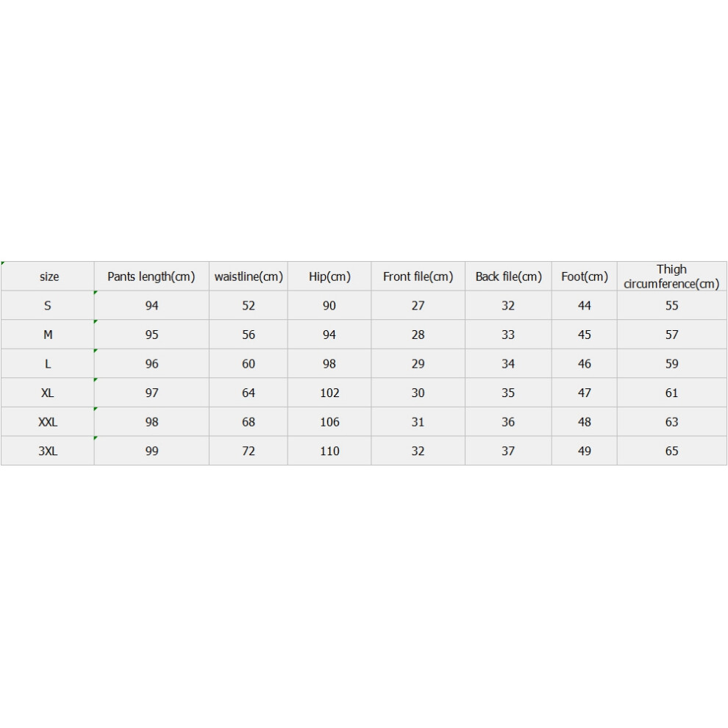The height and width of the screenshot is (728, 728).
Task: Click the size M row label
Action: click(47, 335)
